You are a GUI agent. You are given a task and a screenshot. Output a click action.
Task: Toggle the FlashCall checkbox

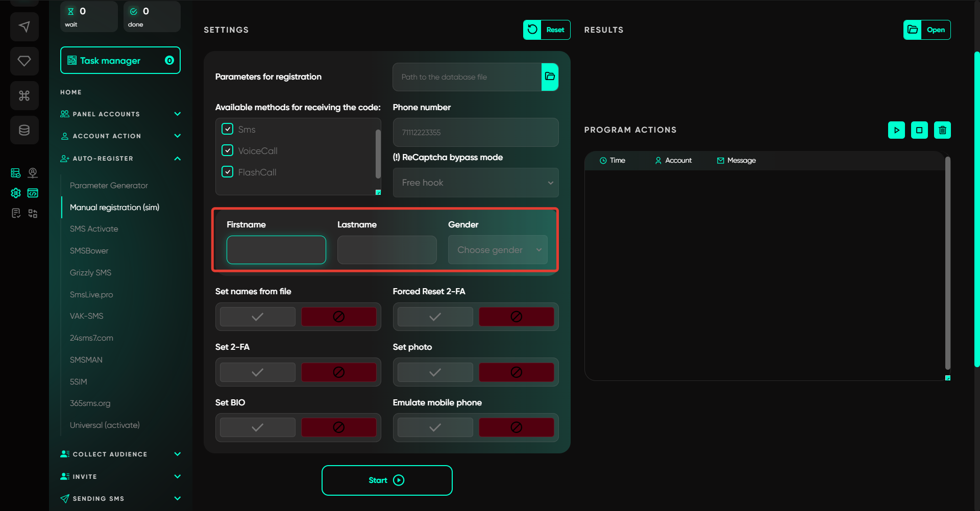tap(228, 172)
